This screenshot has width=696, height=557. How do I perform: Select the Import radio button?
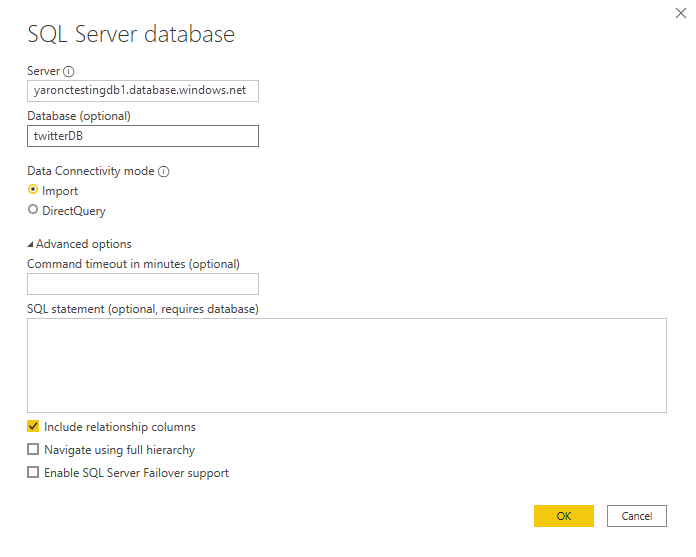pos(33,190)
